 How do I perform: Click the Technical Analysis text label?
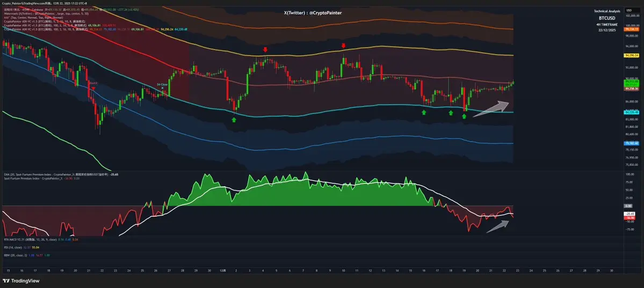[x=607, y=11]
